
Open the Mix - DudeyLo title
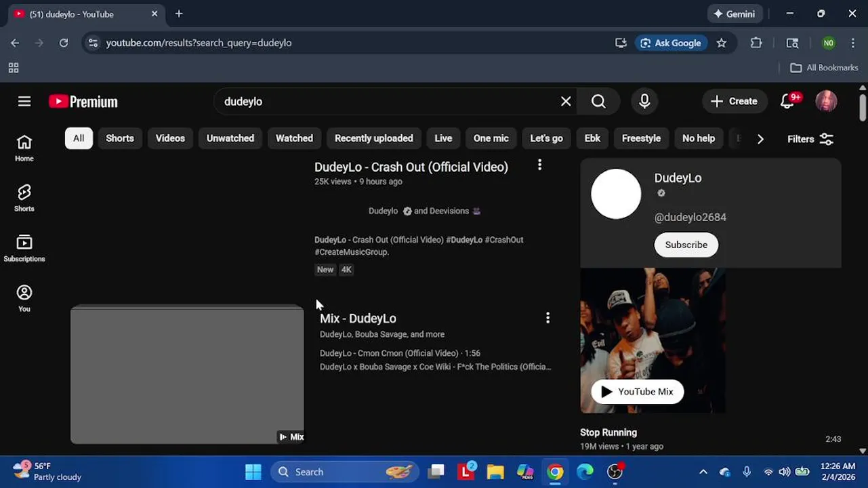pos(358,318)
